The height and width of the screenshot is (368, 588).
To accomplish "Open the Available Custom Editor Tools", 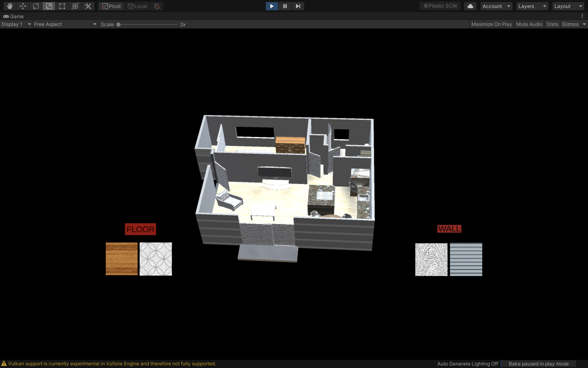I will tap(88, 6).
